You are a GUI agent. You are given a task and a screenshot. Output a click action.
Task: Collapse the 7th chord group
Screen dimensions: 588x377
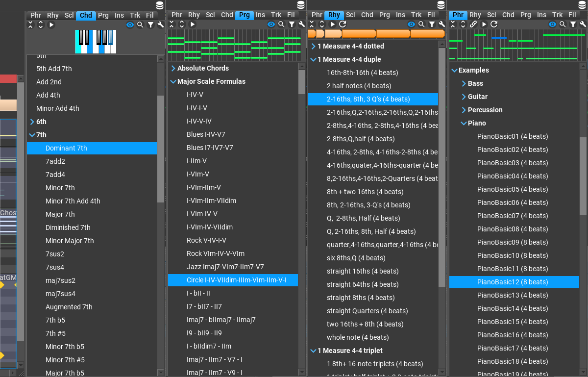32,135
